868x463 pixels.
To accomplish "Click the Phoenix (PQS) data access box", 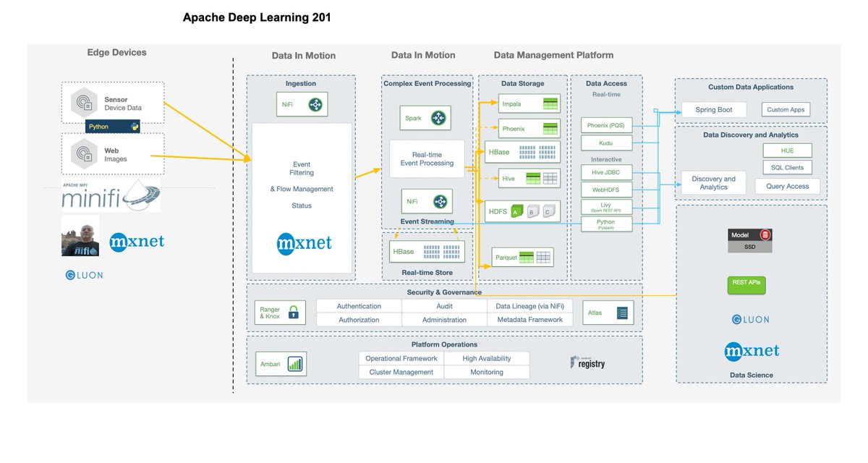I will pos(606,125).
